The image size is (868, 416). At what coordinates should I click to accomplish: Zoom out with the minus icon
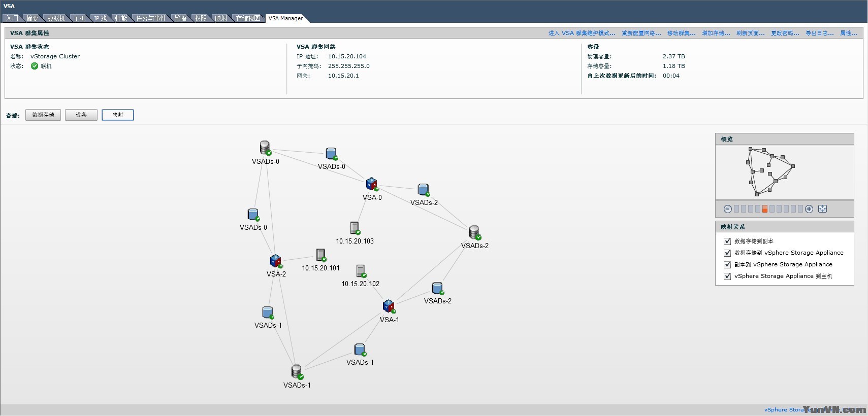728,209
